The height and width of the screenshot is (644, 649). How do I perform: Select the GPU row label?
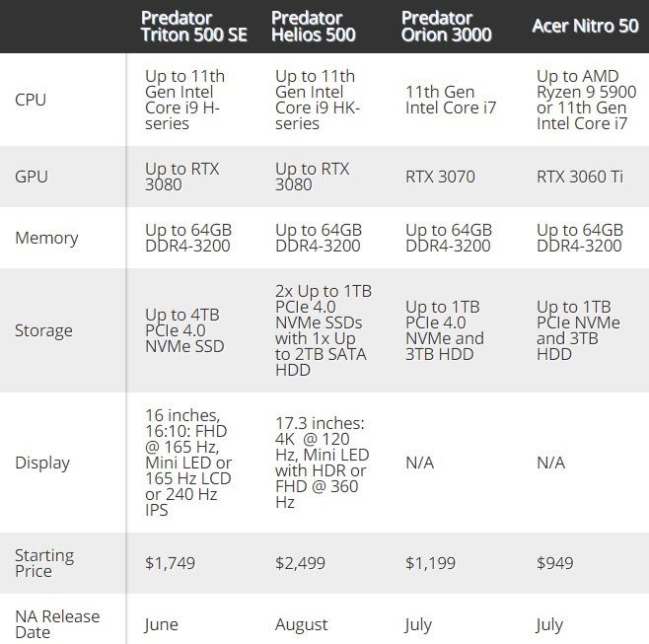coord(32,177)
